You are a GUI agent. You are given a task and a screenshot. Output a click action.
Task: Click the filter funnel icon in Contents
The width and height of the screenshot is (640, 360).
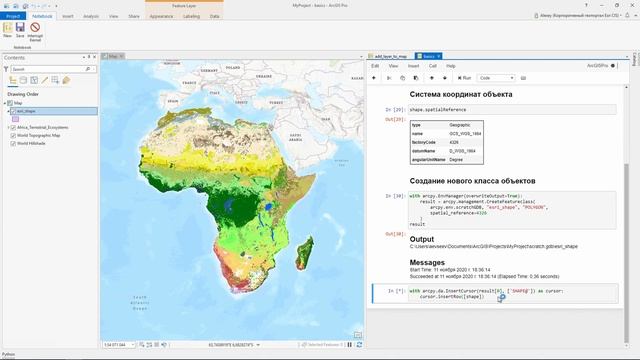pos(6,69)
